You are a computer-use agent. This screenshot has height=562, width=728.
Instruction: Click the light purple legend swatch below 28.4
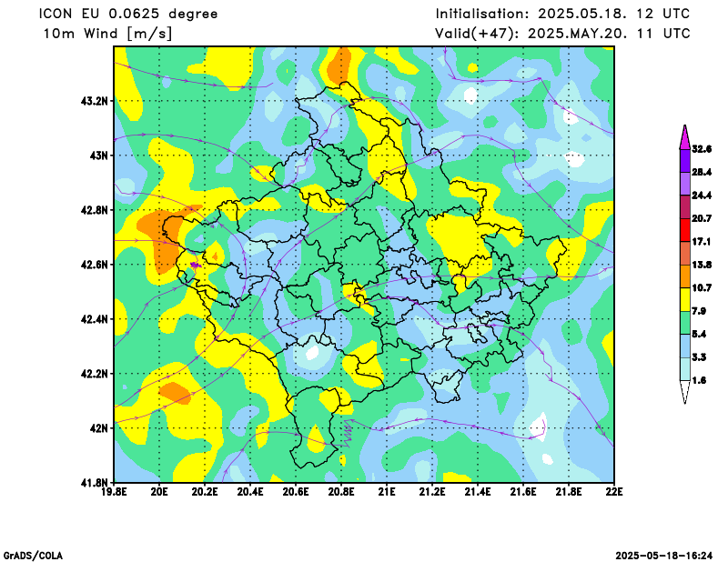pos(685,184)
